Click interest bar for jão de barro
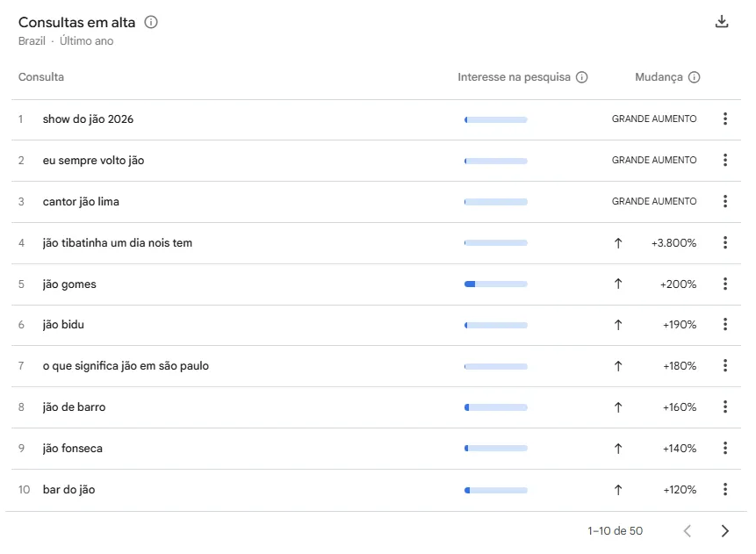The width and height of the screenshot is (756, 554). pos(495,407)
